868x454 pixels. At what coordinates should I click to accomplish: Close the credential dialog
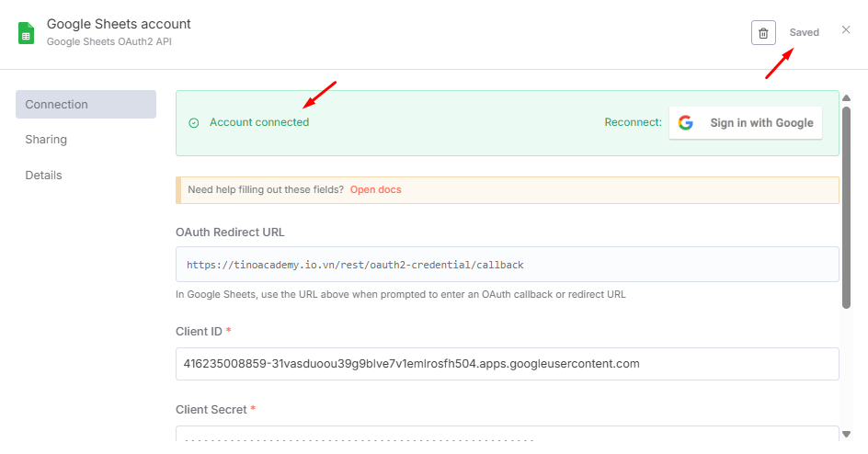pos(846,29)
